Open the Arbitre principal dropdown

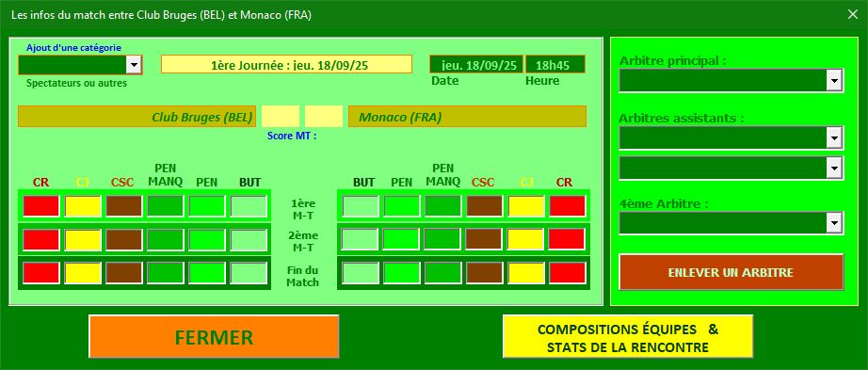[x=731, y=81]
